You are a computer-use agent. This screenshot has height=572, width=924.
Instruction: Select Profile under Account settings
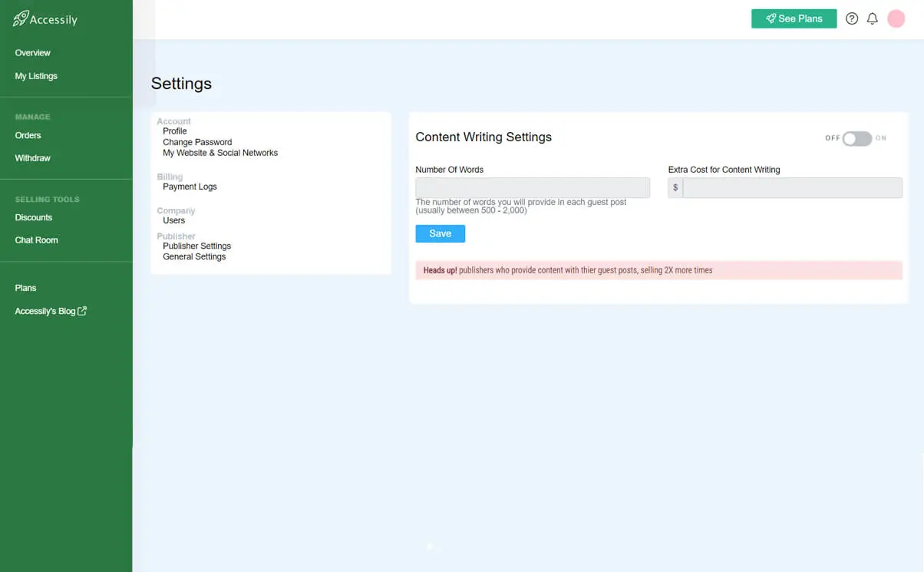tap(175, 131)
